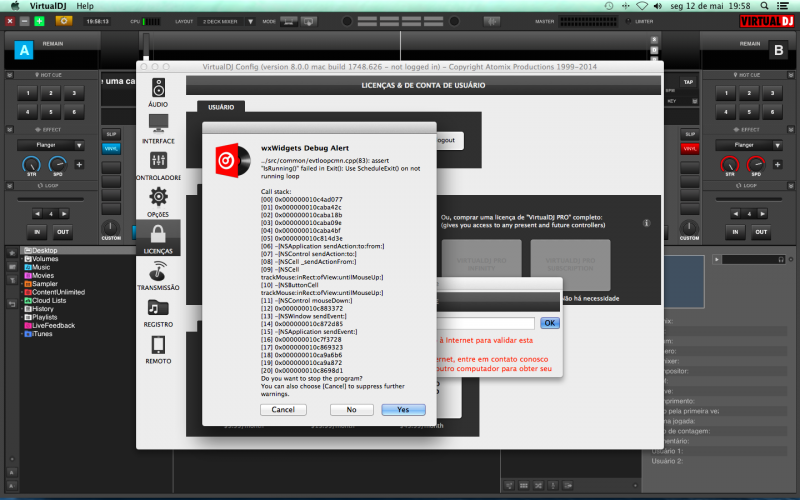Select iTunes in browser tree

[42, 334]
